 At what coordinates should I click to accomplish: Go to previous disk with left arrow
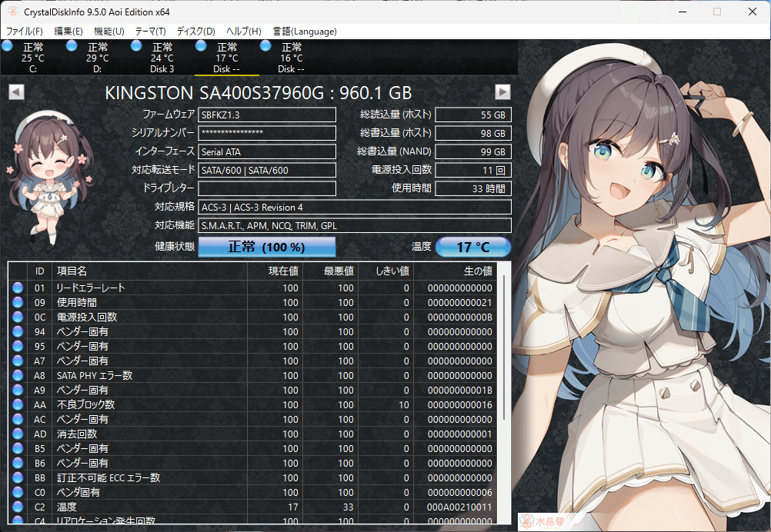16,91
